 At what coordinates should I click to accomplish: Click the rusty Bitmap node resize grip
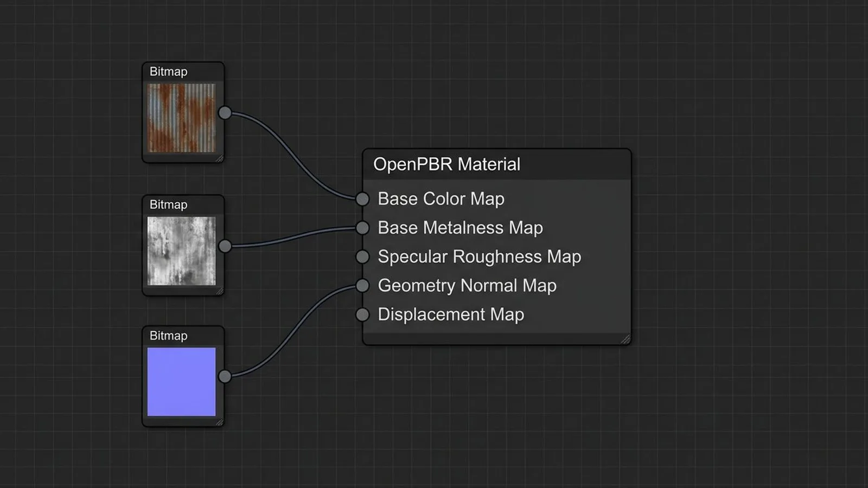point(219,158)
